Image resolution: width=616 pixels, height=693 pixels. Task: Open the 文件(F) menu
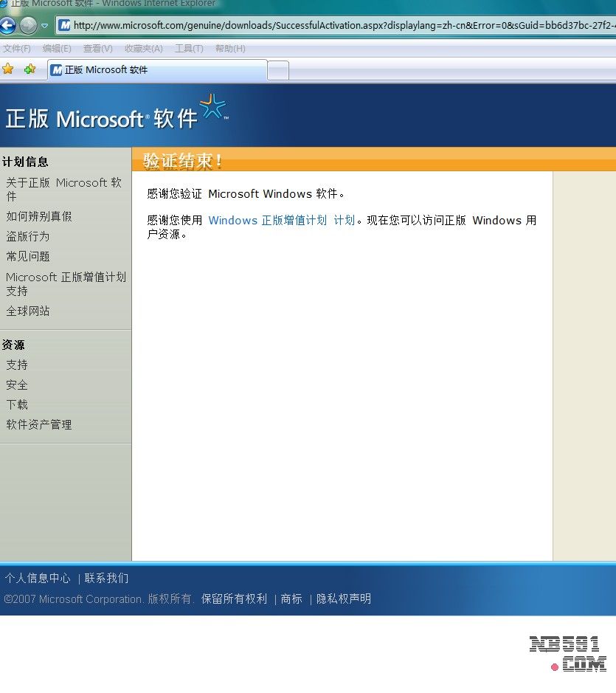coord(17,49)
